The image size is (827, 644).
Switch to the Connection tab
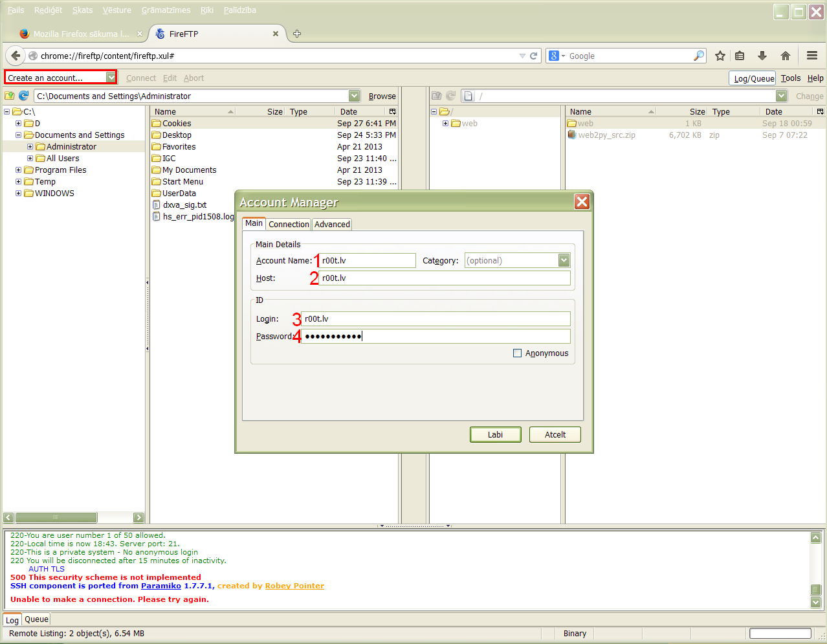coord(289,225)
